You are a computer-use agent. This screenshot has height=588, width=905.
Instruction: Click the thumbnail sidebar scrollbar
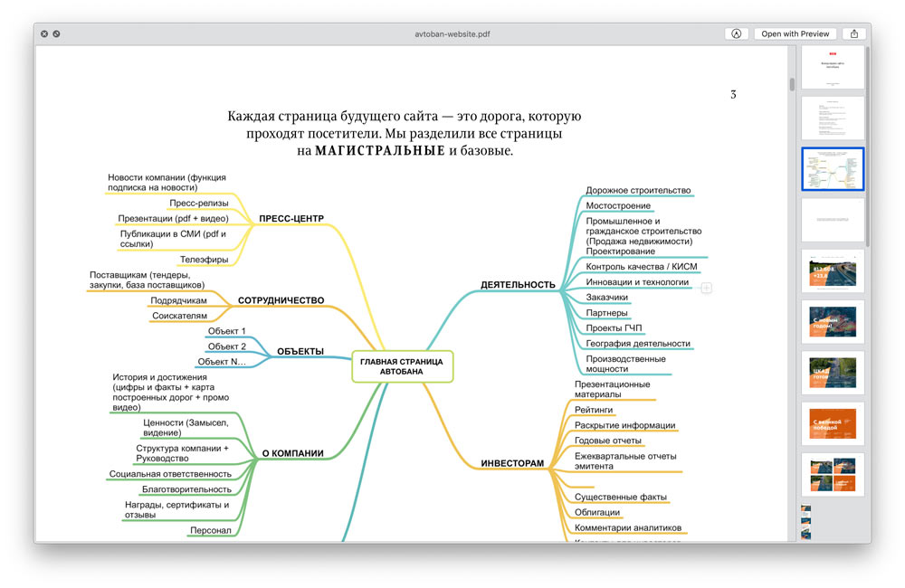coord(867,145)
